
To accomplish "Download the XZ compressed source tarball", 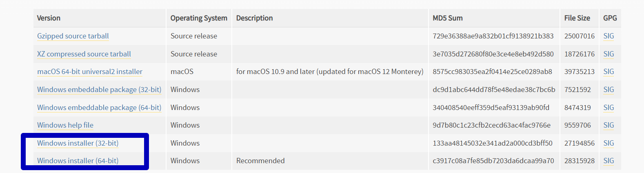I will click(84, 54).
